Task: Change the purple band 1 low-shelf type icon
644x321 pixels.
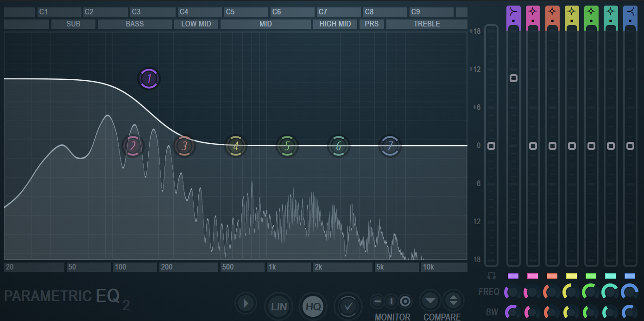Action: tap(513, 11)
